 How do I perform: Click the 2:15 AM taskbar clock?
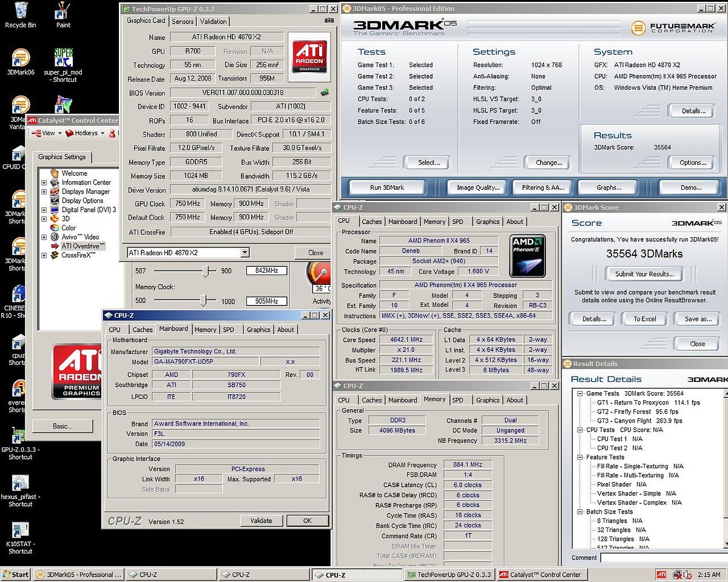(x=709, y=575)
